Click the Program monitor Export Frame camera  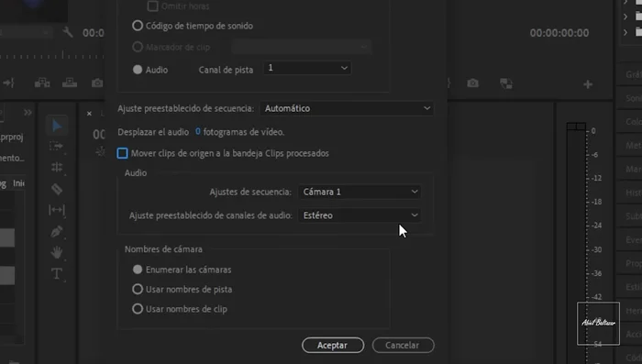pos(473,83)
